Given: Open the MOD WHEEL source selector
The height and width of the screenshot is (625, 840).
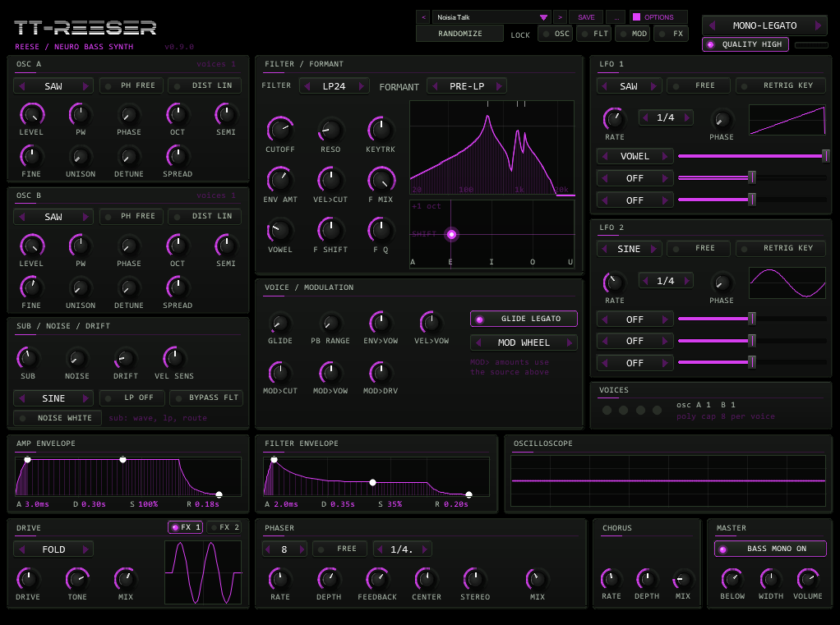Looking at the screenshot, I should [x=524, y=342].
